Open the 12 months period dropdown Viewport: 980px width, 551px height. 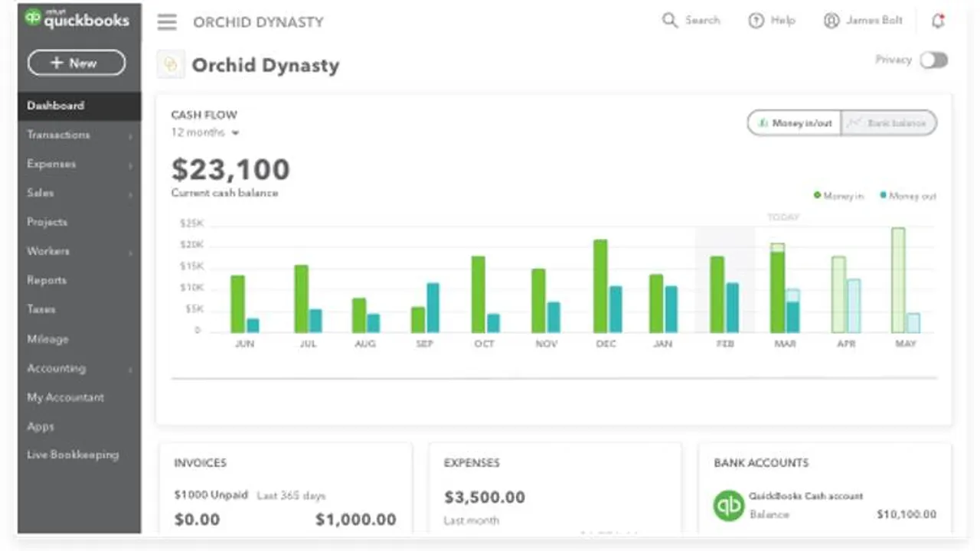tap(205, 132)
